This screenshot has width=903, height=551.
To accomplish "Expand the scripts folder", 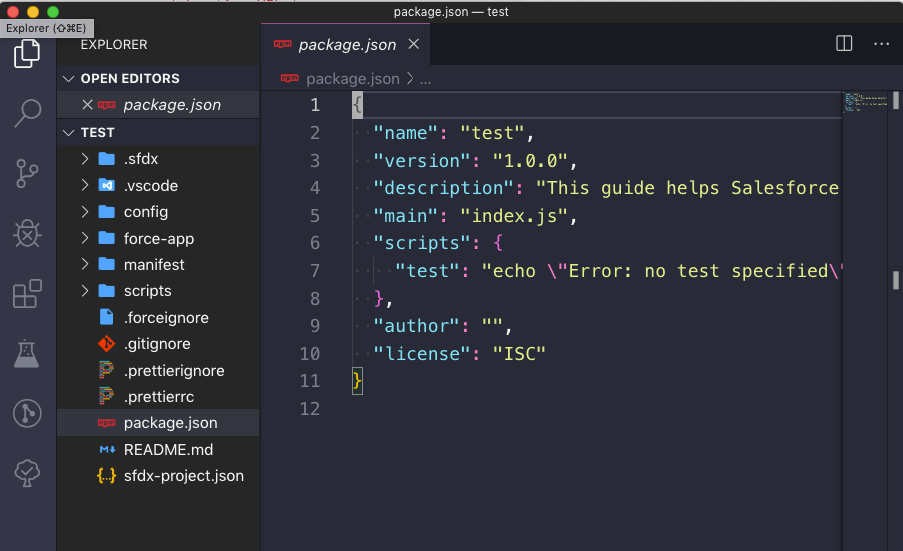I will coord(85,291).
